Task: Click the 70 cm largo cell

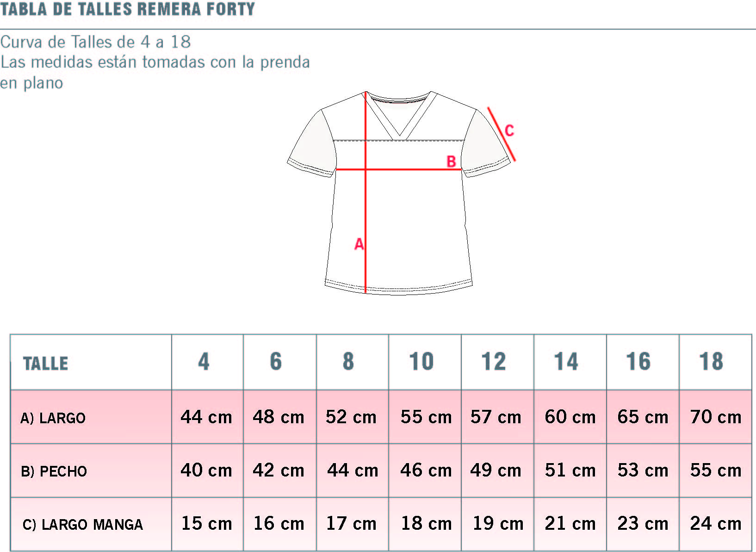Action: pos(715,417)
